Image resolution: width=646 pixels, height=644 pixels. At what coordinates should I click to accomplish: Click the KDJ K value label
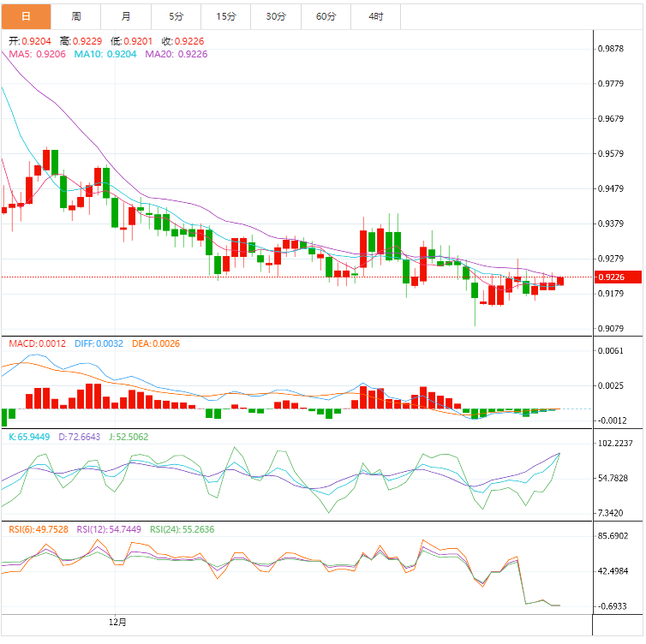(29, 437)
